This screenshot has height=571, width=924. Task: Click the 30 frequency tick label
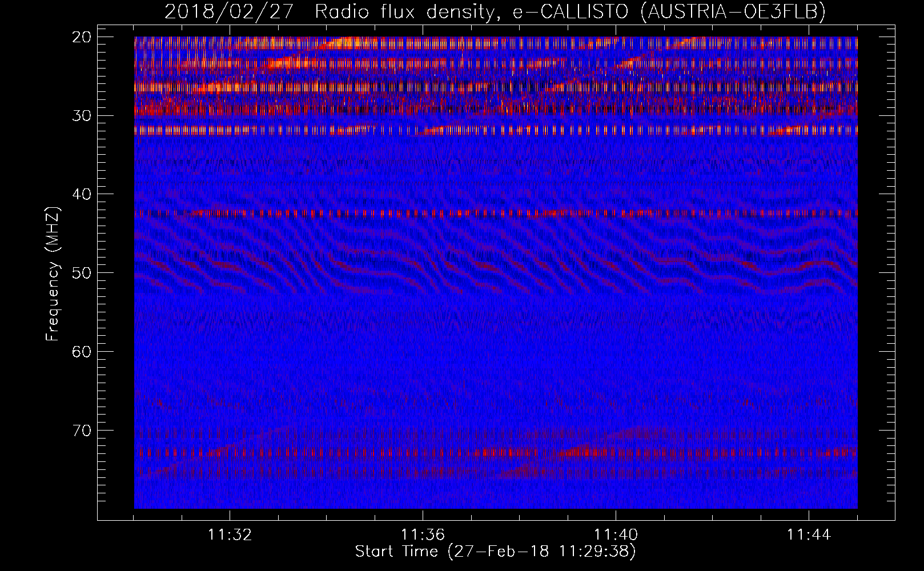[x=82, y=115]
